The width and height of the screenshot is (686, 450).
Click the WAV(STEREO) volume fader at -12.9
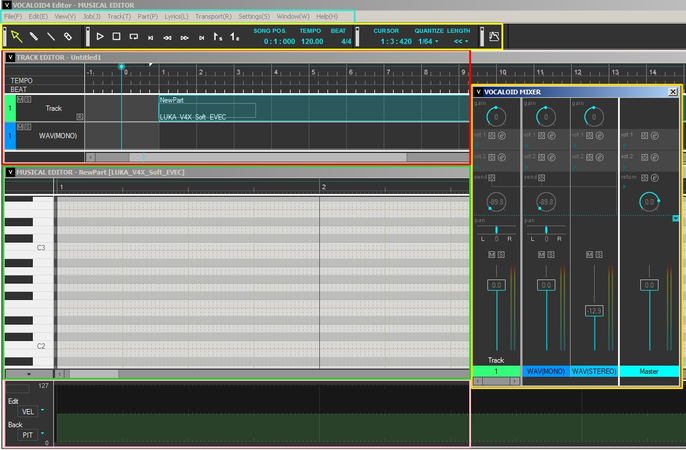tap(594, 311)
